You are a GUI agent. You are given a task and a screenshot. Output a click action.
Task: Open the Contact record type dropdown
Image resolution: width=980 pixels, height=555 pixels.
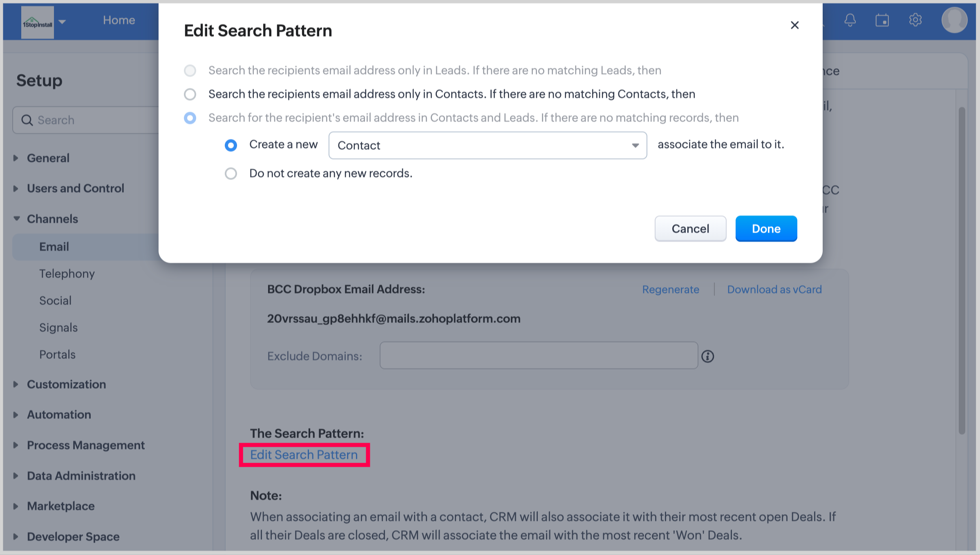coord(487,145)
